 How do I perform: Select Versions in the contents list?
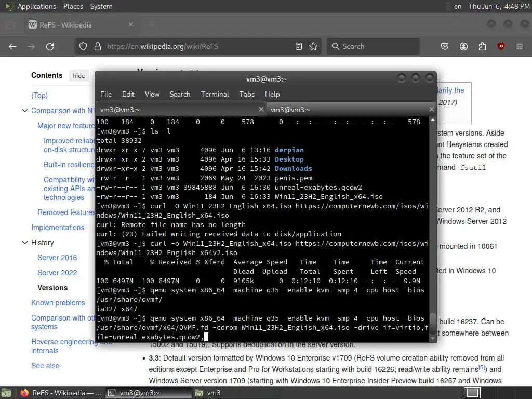tap(52, 288)
